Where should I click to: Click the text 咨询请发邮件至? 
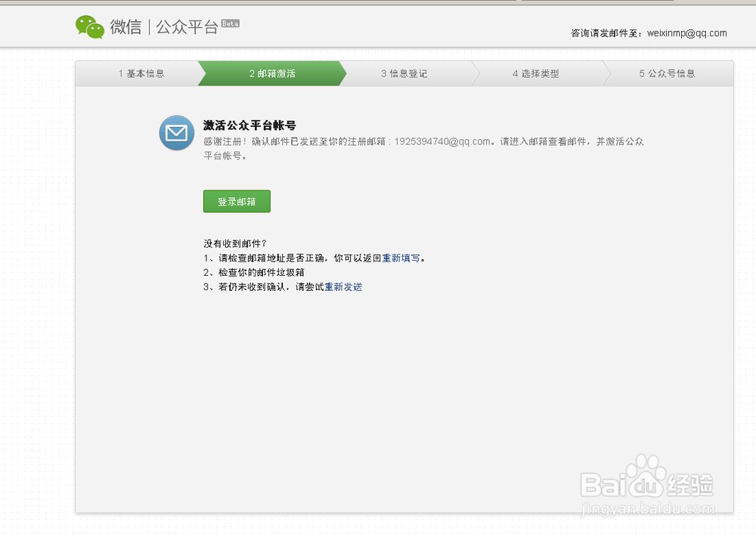point(606,33)
